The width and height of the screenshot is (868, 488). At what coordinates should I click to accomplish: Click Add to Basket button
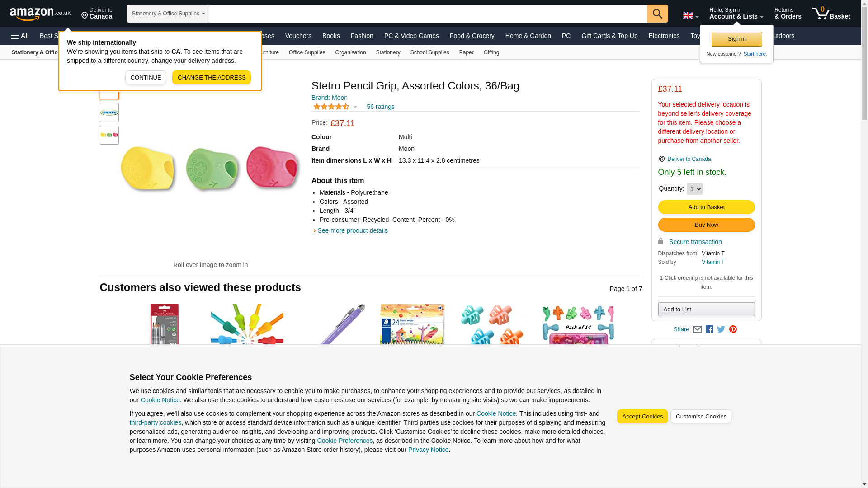click(x=706, y=207)
